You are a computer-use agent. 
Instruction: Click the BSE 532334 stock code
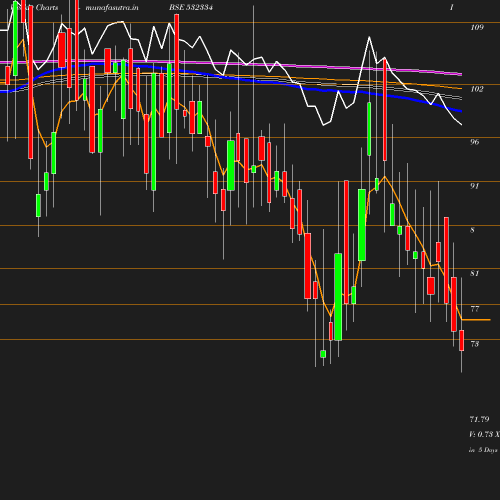(191, 7)
